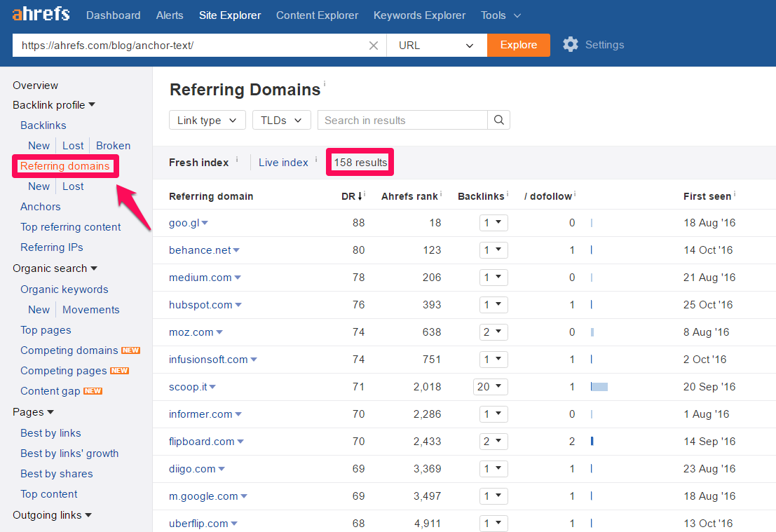Open the medium.com domain caret menu
The width and height of the screenshot is (776, 532).
(x=238, y=278)
